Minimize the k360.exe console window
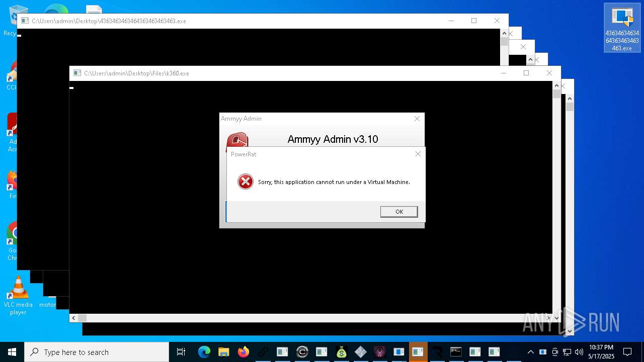The width and height of the screenshot is (644, 362). pos(503,73)
